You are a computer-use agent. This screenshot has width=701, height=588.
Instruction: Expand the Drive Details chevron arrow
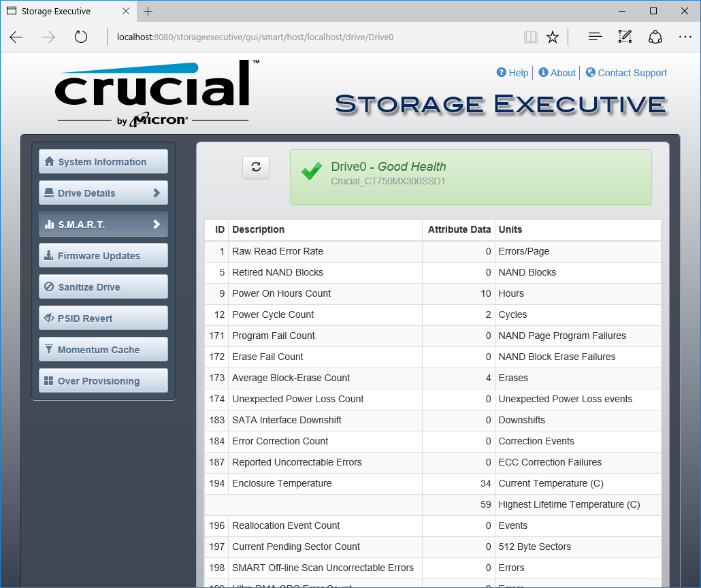[x=157, y=193]
